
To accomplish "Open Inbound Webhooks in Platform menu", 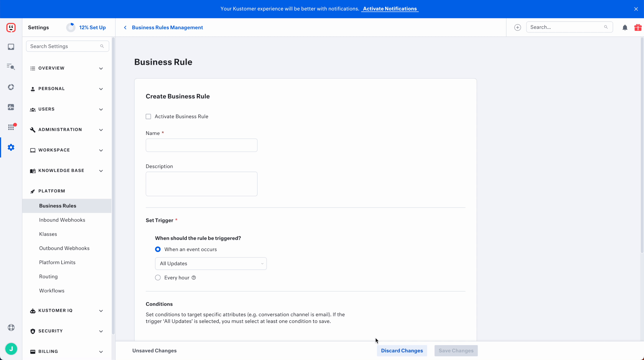I will 62,220.
